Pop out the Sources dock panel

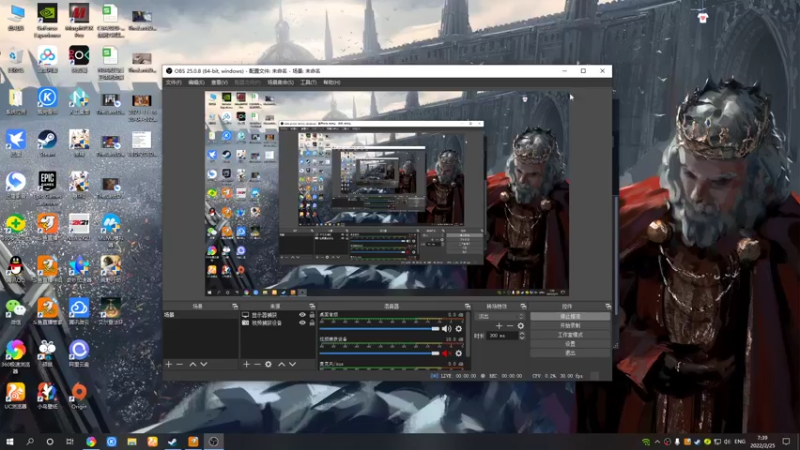(x=312, y=306)
